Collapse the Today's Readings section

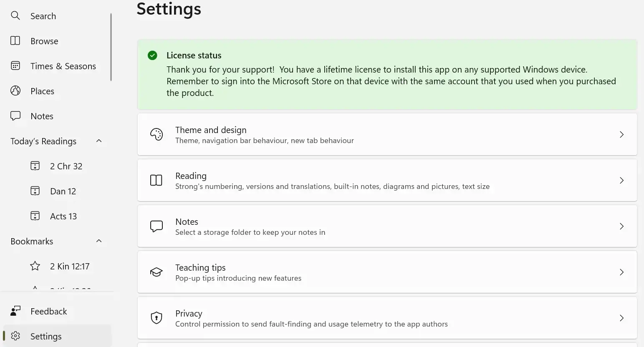[x=99, y=141]
